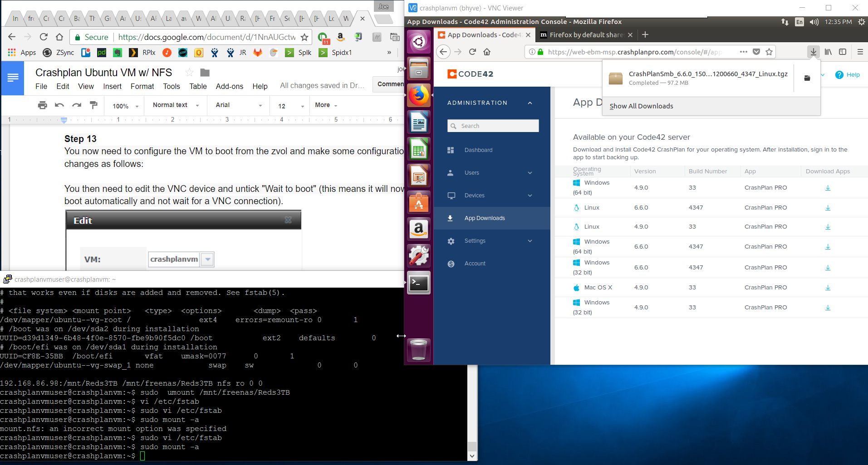Expand the More toolbar options in Docs
Viewport: 868px width, 465px height.
tap(326, 105)
